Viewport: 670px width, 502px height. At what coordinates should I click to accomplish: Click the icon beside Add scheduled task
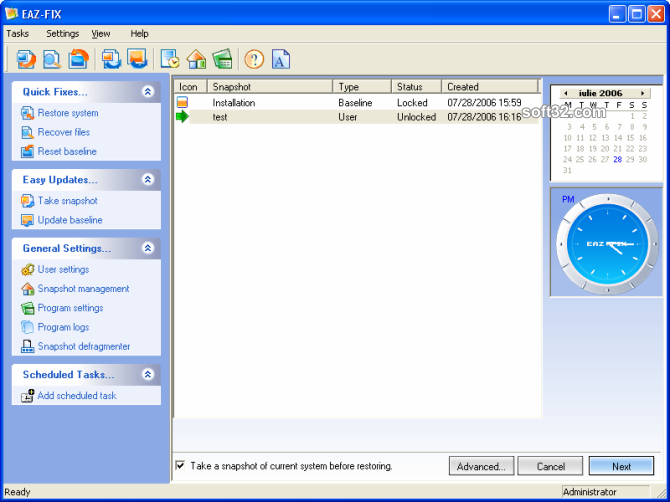coord(27,396)
